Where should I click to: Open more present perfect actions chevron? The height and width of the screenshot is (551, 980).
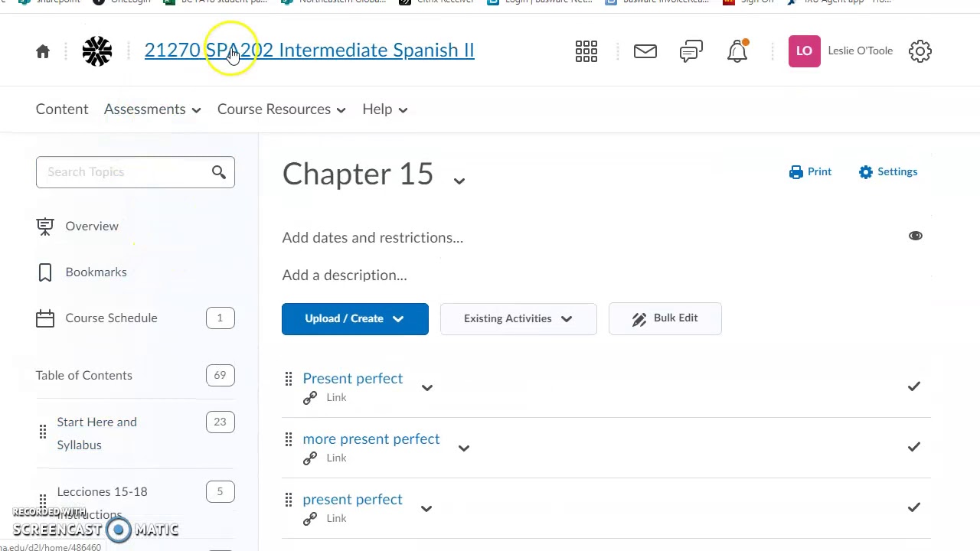pos(464,448)
